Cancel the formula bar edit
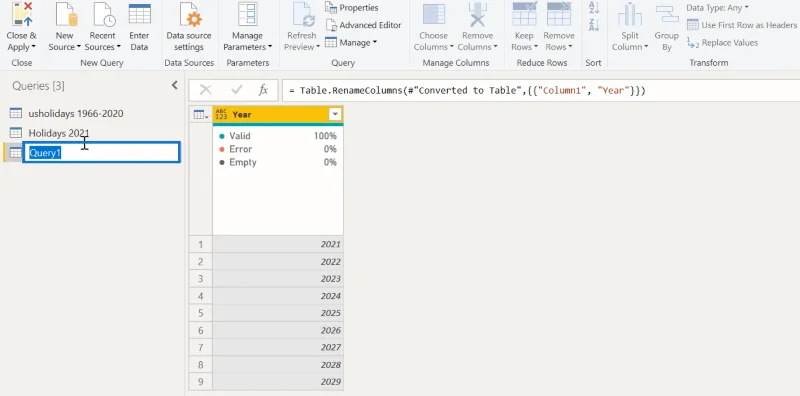800x396 pixels. pos(206,90)
